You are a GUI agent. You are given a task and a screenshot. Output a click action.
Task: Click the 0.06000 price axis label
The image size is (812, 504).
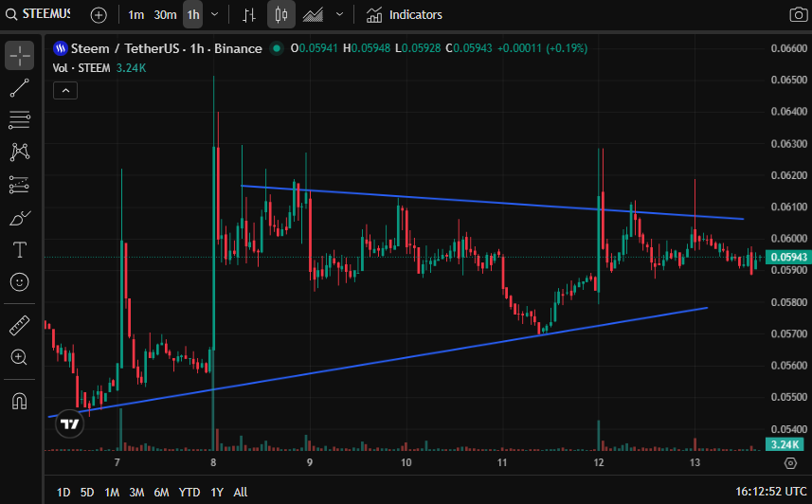click(788, 239)
